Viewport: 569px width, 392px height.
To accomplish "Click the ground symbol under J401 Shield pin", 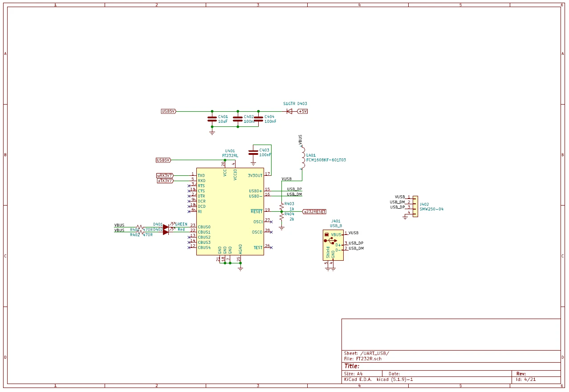I will (328, 269).
